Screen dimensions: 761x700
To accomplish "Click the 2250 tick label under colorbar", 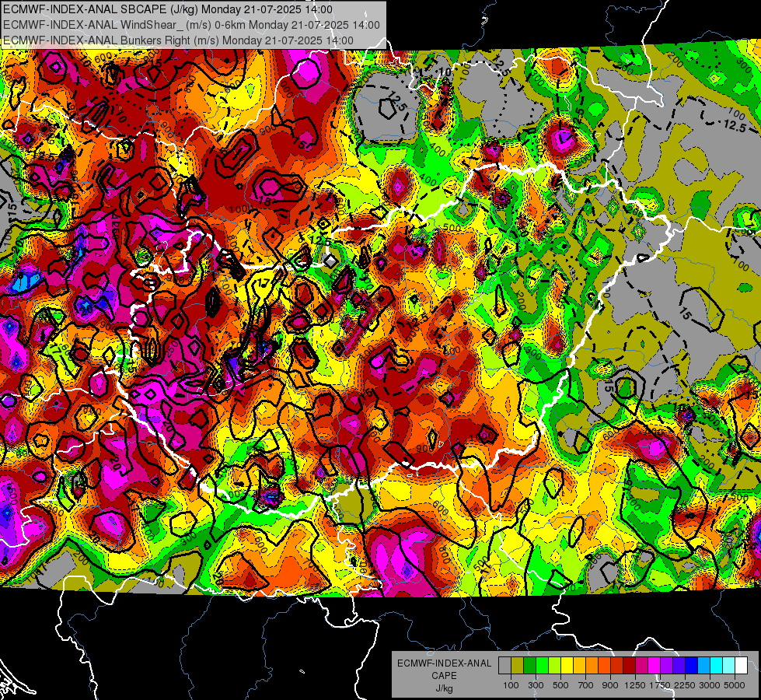I will [685, 685].
